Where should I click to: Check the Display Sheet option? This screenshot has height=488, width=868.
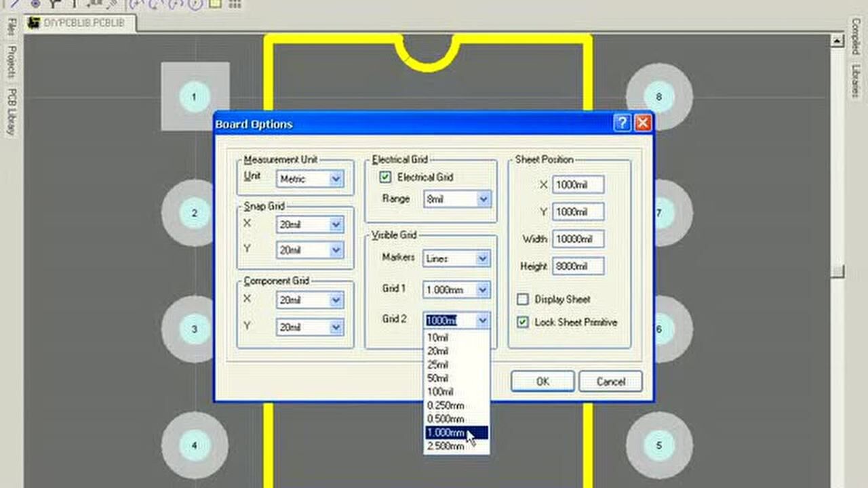pos(523,299)
